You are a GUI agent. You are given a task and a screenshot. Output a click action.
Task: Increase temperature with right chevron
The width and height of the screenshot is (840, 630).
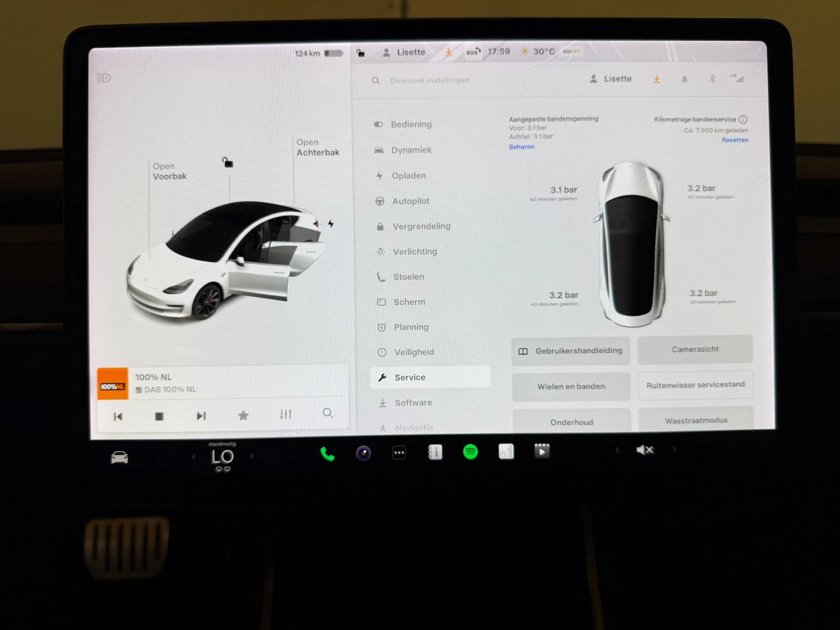coord(252,456)
